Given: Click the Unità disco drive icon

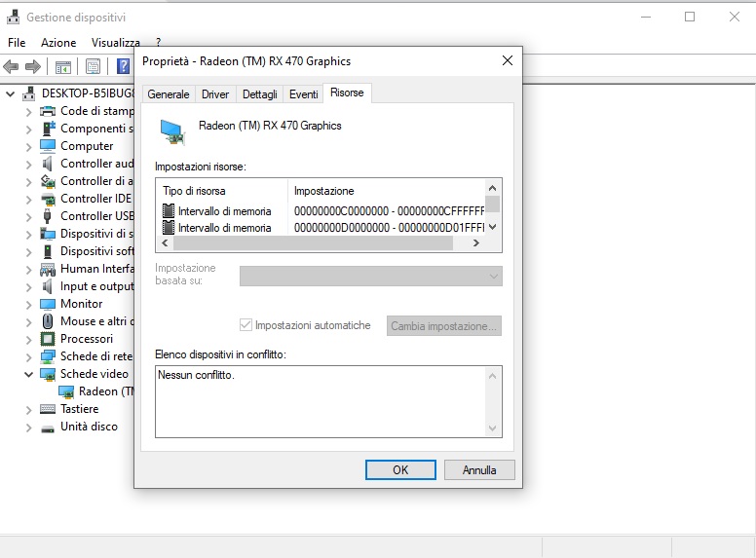Looking at the screenshot, I should tap(48, 428).
